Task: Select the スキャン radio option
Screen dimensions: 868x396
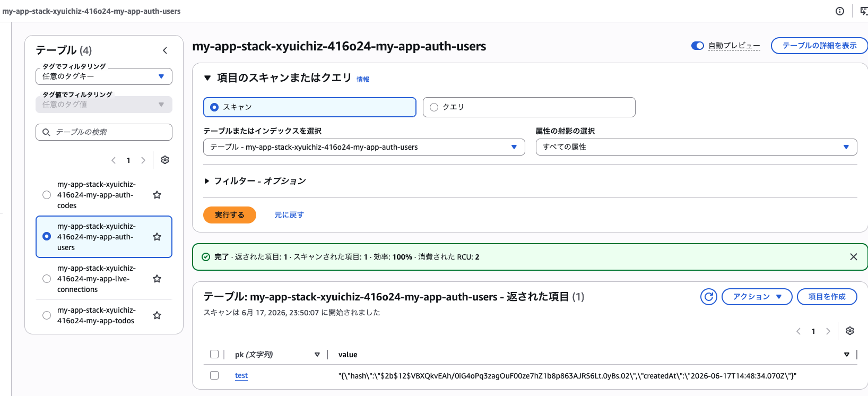Action: pyautogui.click(x=310, y=107)
